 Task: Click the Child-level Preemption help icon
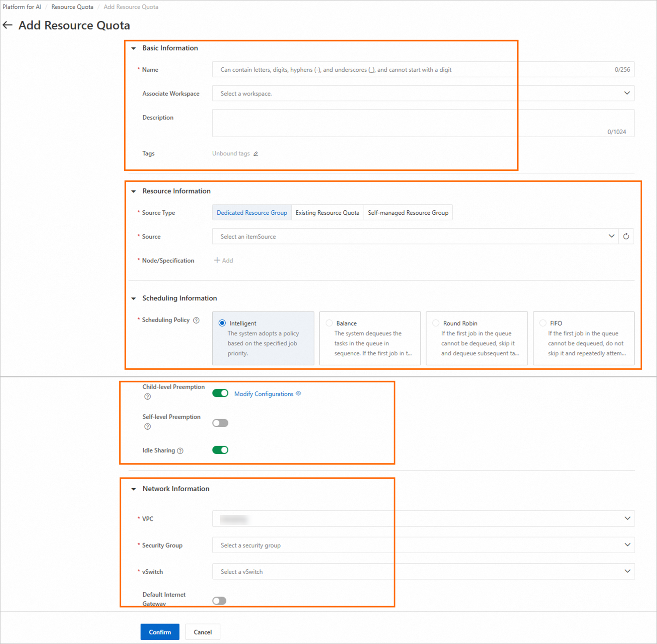(147, 397)
